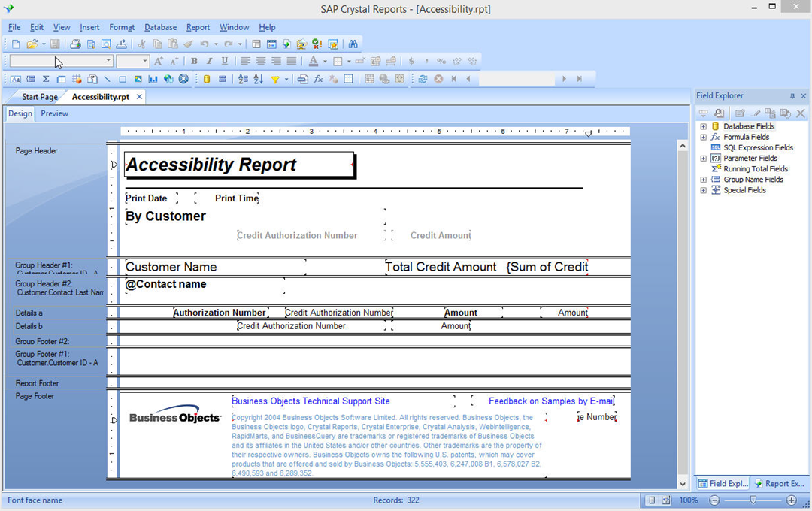Toggle Bold formatting
The width and height of the screenshot is (812, 511).
click(194, 61)
